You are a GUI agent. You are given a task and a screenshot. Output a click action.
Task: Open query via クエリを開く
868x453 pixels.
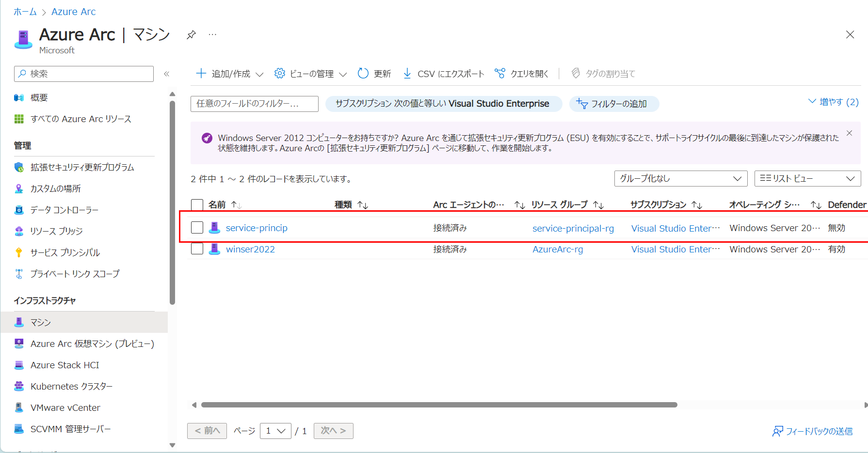pyautogui.click(x=521, y=73)
